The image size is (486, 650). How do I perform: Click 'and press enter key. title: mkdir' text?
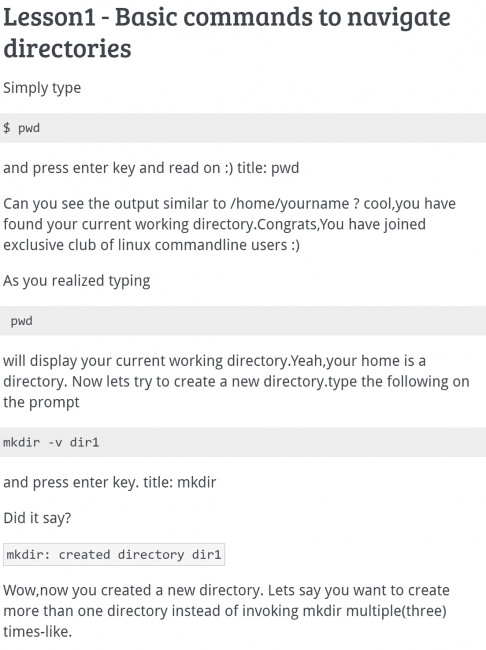(110, 483)
